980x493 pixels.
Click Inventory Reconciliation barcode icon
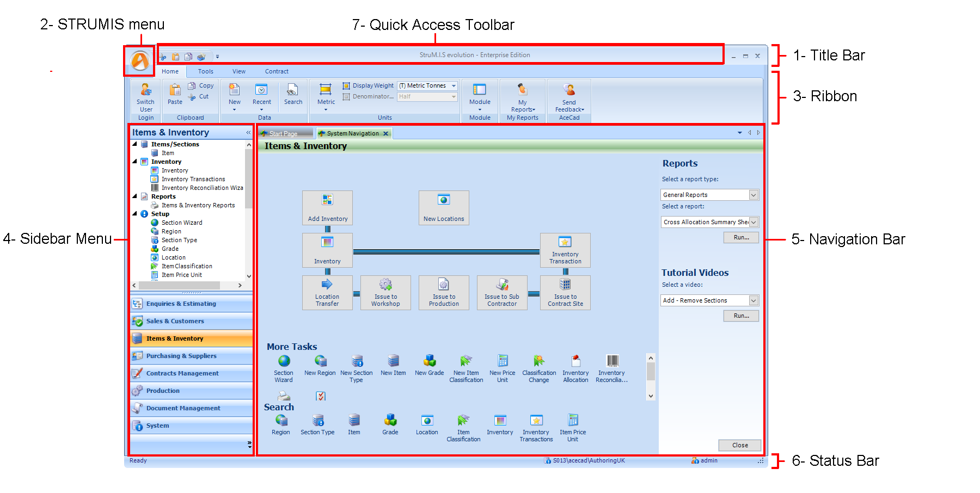[x=612, y=361]
